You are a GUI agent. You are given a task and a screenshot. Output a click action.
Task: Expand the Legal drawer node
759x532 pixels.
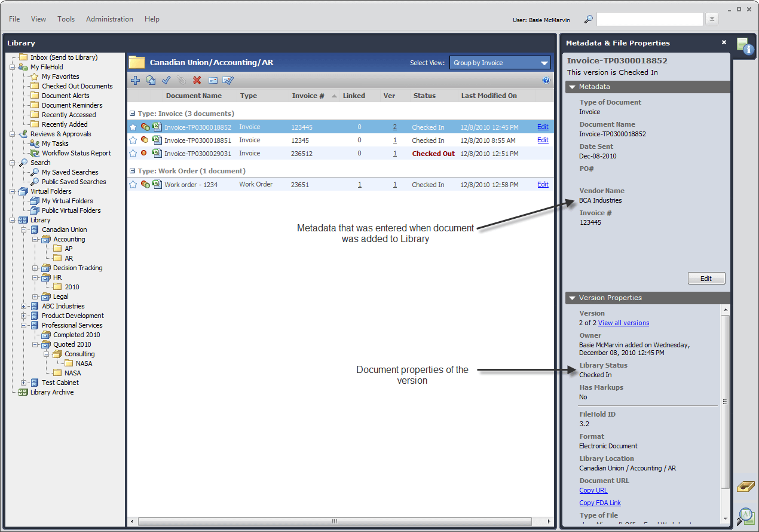[35, 296]
